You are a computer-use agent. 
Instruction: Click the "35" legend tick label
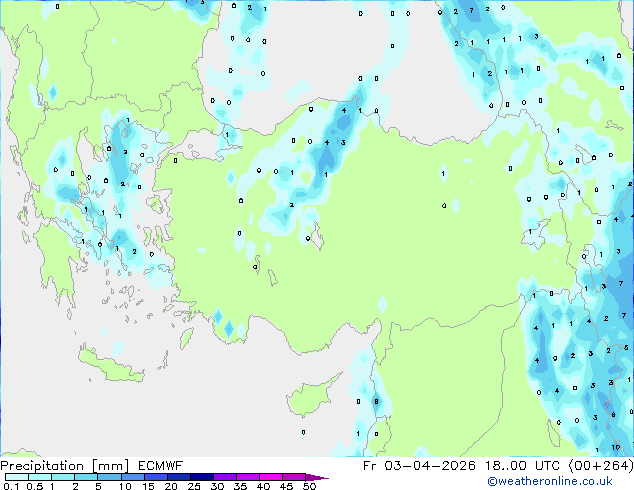(x=240, y=486)
